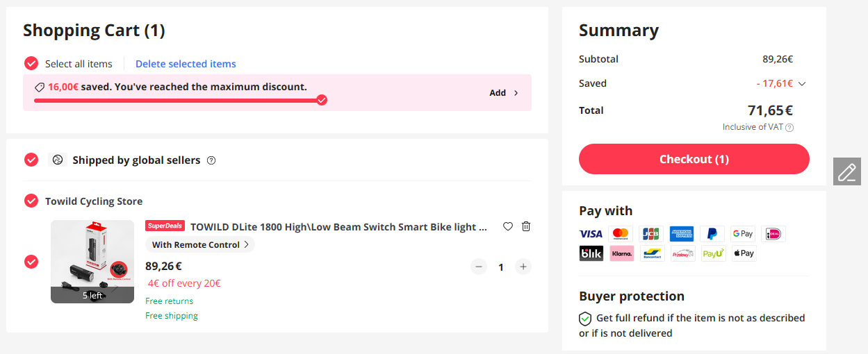Viewport: 868px width, 354px height.
Task: Click the Visa payment icon
Action: [x=591, y=234]
